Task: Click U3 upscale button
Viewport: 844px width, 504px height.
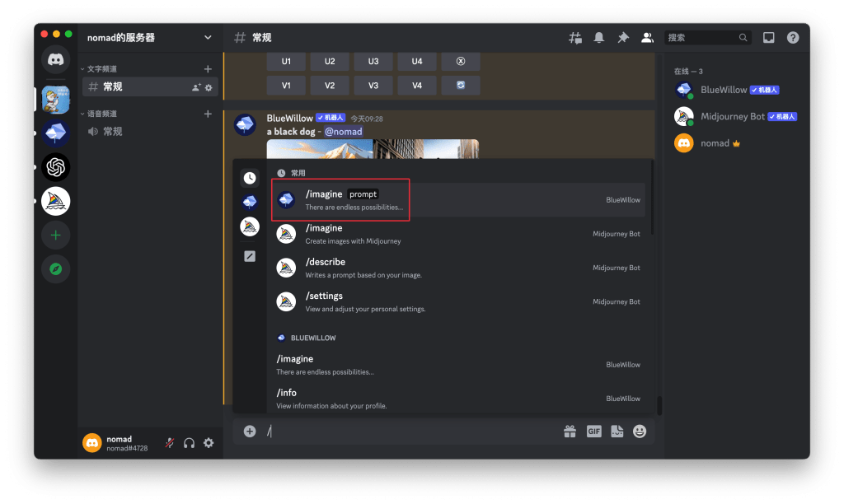Action: (373, 61)
